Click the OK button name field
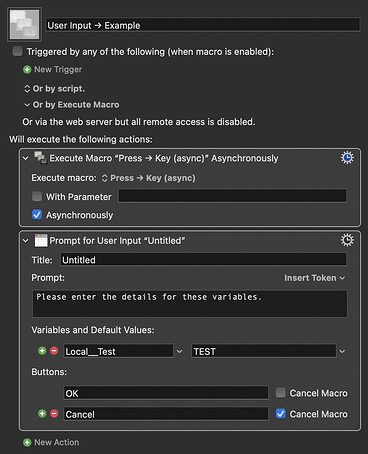Image resolution: width=368 pixels, height=454 pixels. pyautogui.click(x=166, y=393)
